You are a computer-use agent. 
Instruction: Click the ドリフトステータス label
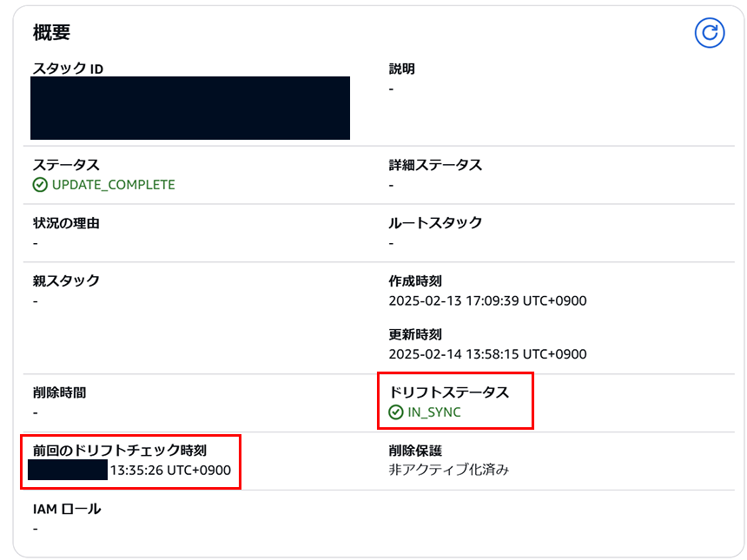point(449,392)
